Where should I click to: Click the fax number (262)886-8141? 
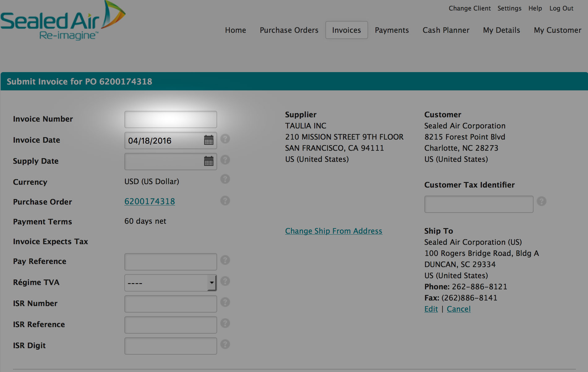(470, 298)
